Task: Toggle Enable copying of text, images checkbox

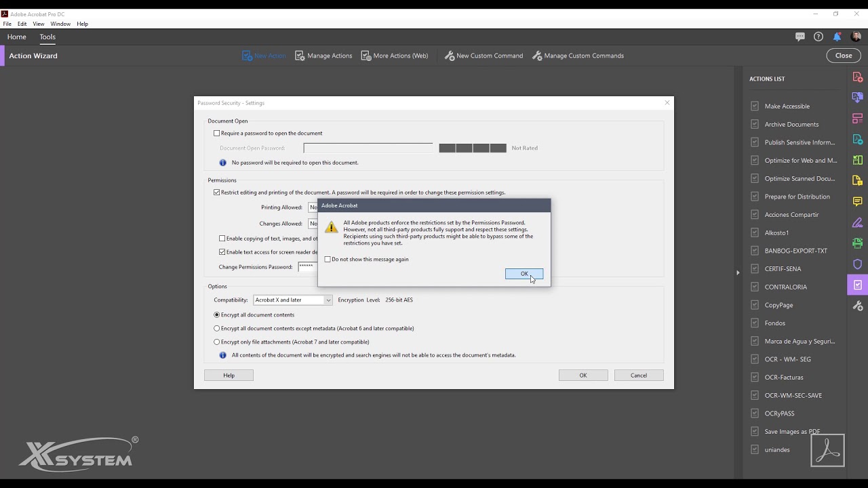Action: (222, 239)
